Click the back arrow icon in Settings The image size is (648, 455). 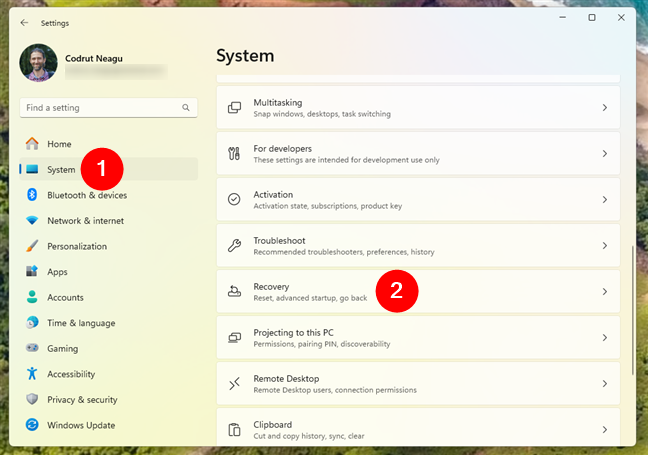(x=24, y=23)
